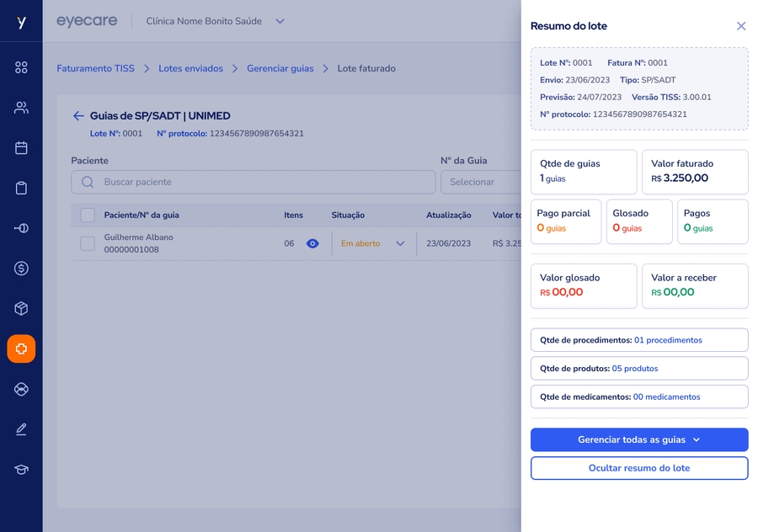Click the eye icon to view guide items
758x532 pixels.
click(312, 243)
